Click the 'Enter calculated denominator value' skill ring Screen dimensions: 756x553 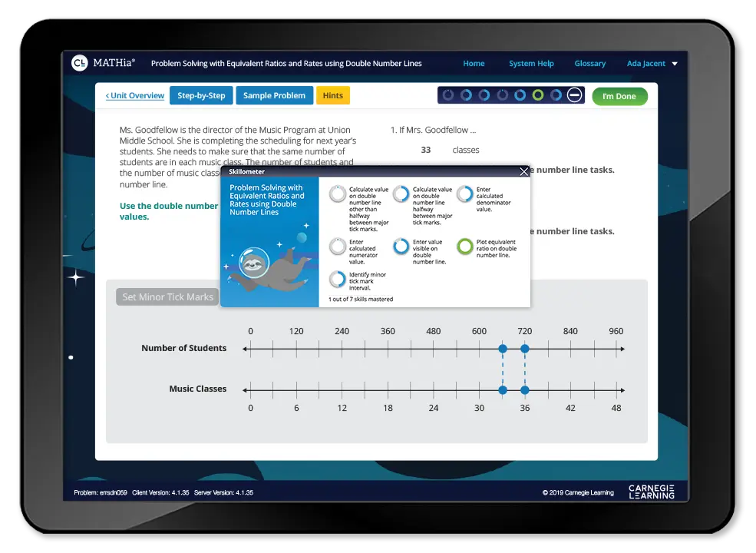click(x=464, y=194)
